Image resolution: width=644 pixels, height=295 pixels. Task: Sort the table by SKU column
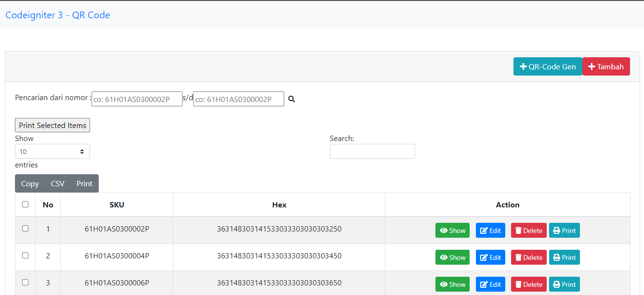(x=117, y=205)
